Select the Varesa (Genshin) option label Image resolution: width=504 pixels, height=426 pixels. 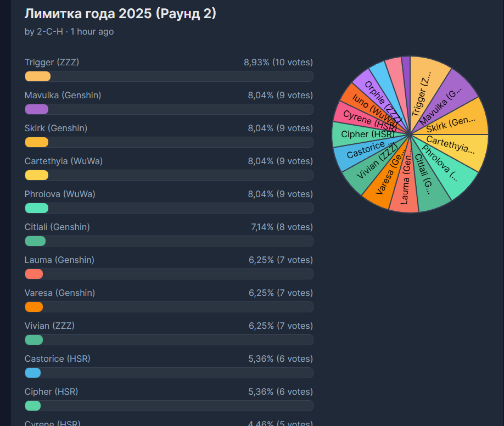coord(60,293)
